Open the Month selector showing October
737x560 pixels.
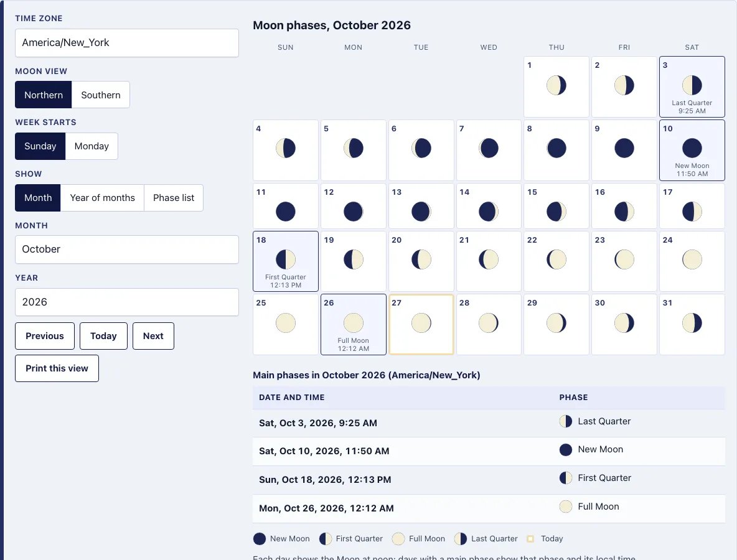[x=127, y=250]
